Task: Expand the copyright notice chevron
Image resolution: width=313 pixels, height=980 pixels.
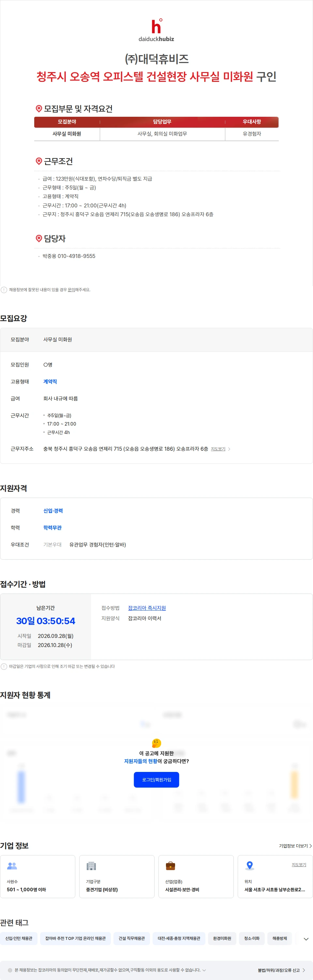Action: [204, 970]
